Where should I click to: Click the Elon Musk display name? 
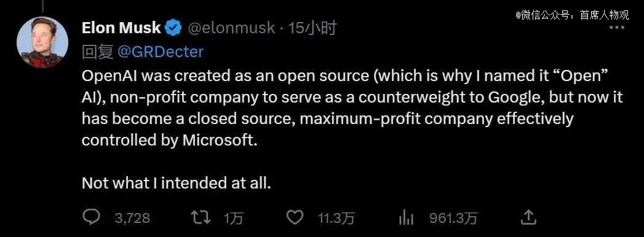121,28
